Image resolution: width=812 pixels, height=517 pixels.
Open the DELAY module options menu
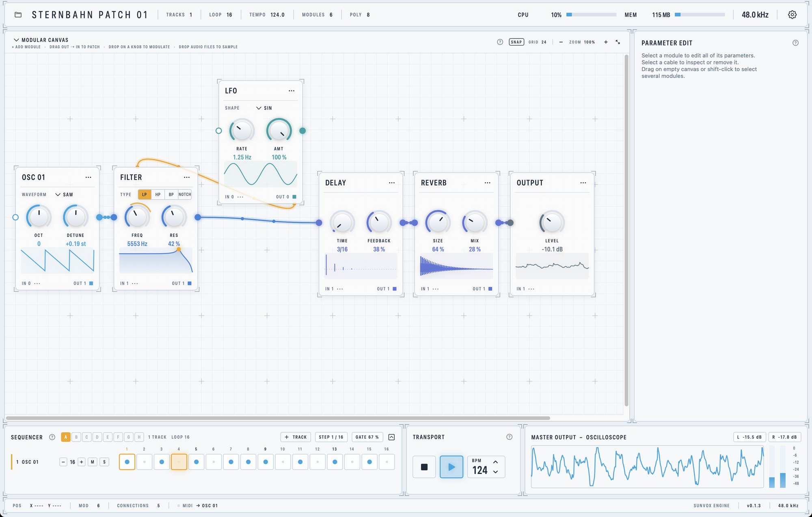(x=392, y=183)
